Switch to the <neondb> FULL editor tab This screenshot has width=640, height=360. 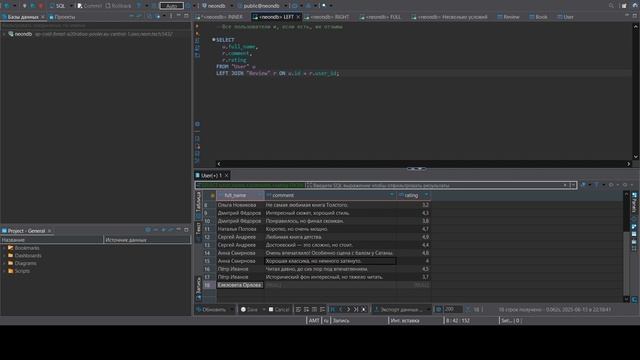[x=380, y=17]
